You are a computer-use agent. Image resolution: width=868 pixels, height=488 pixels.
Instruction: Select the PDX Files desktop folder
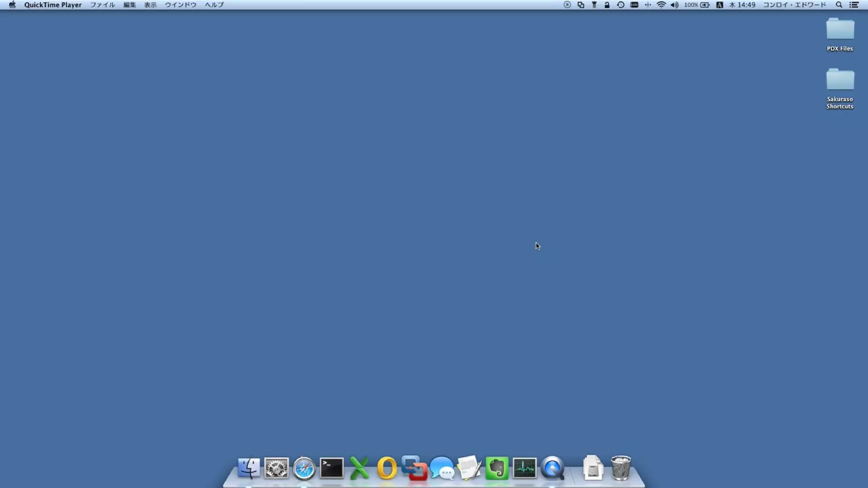[840, 30]
